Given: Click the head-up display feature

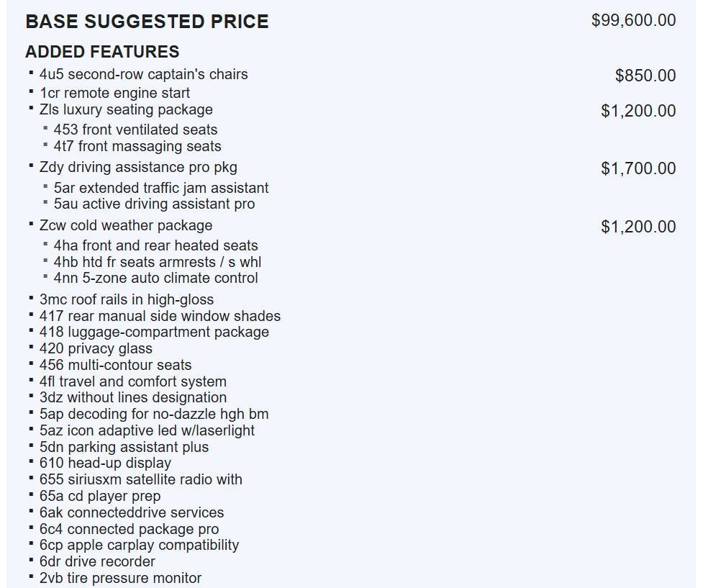Looking at the screenshot, I should 105,463.
